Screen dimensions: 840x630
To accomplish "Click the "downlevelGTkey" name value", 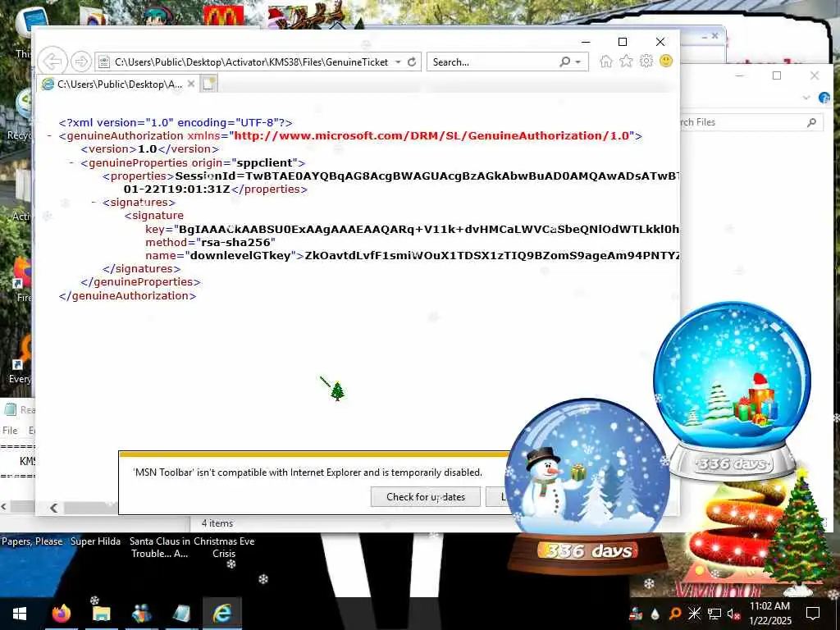I will pos(240,256).
